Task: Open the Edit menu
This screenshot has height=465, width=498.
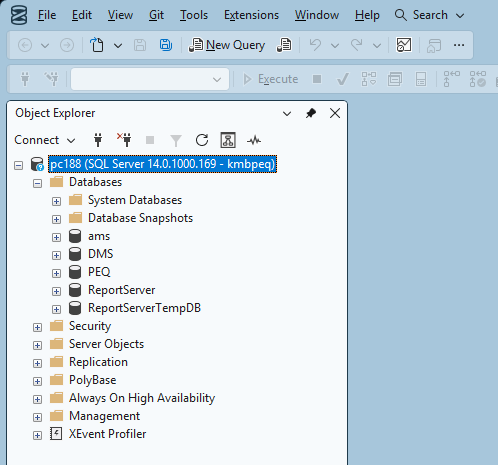Action: pyautogui.click(x=82, y=15)
